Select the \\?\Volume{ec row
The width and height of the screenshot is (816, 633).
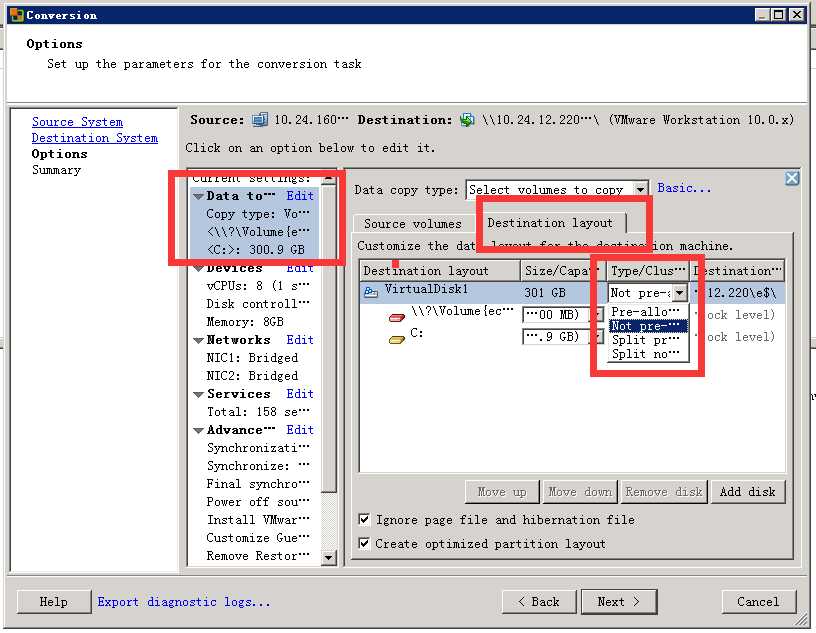[572, 314]
